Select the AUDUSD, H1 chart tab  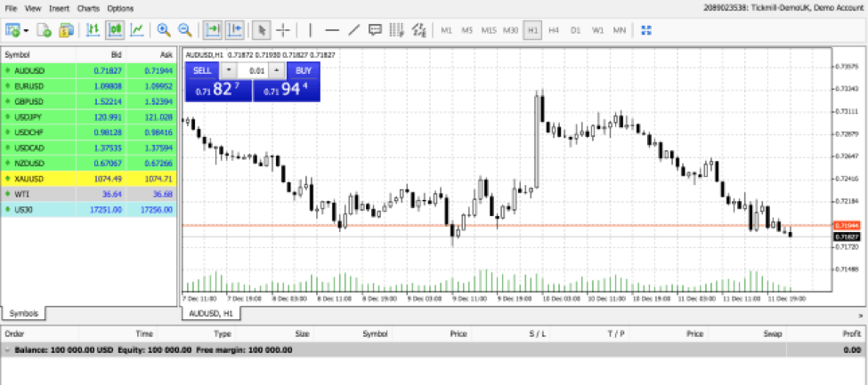[x=212, y=314]
